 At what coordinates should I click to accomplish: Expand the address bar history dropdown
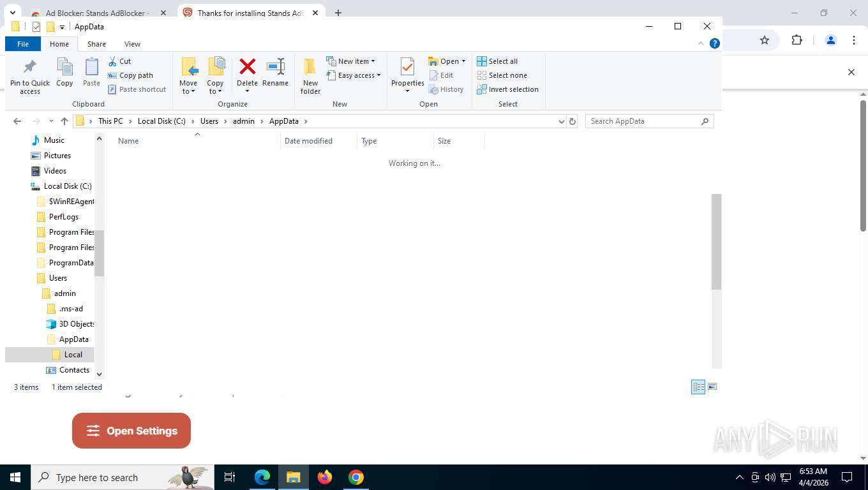561,121
